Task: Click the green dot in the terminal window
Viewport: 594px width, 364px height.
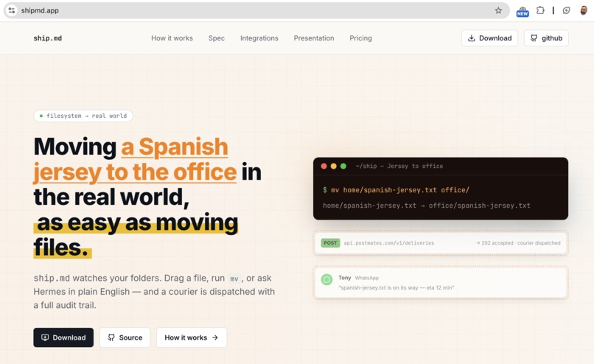Action: pos(343,167)
